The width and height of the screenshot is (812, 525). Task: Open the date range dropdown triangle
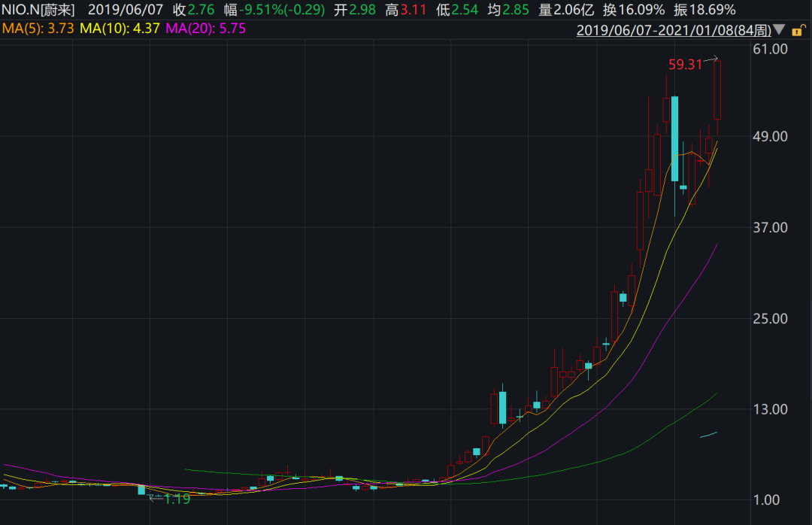click(x=779, y=30)
